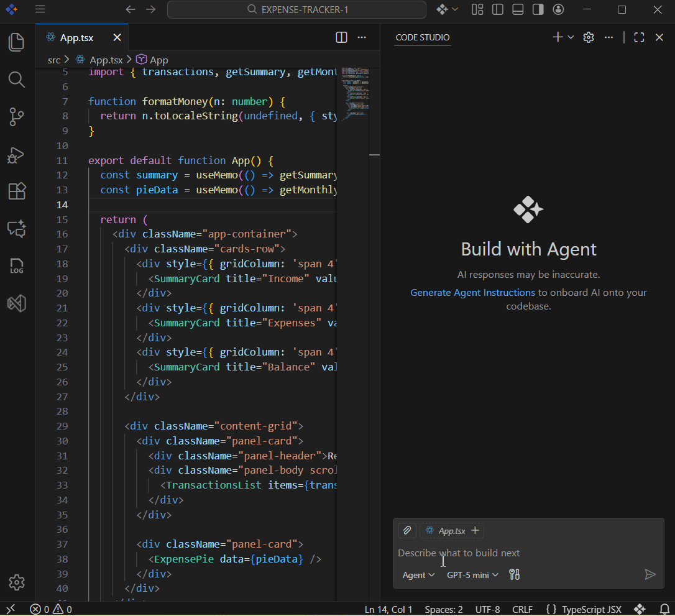Open Source Control view
This screenshot has height=616, width=675.
17,117
